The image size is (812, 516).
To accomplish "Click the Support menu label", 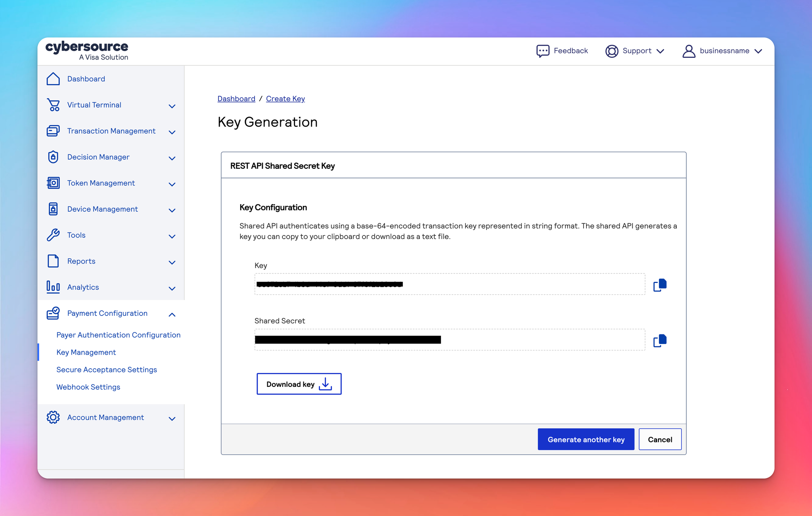I will 637,51.
